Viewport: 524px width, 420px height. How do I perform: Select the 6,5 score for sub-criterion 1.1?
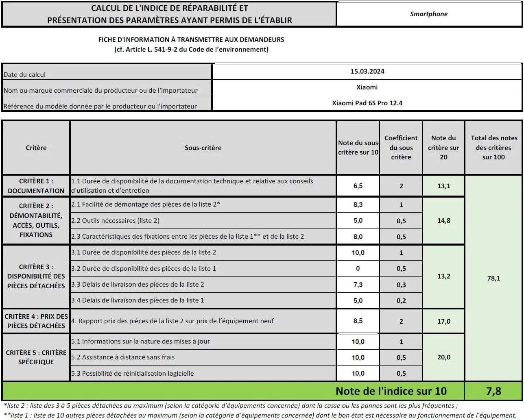358,186
